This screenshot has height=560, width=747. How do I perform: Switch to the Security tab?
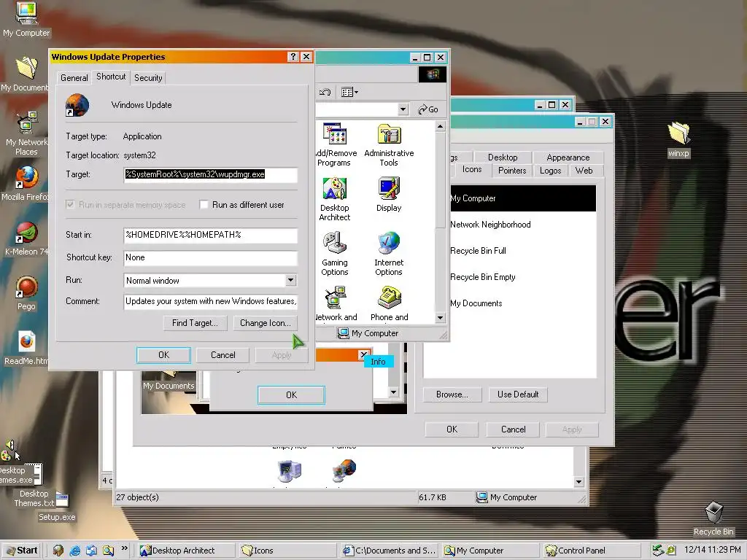coord(148,78)
